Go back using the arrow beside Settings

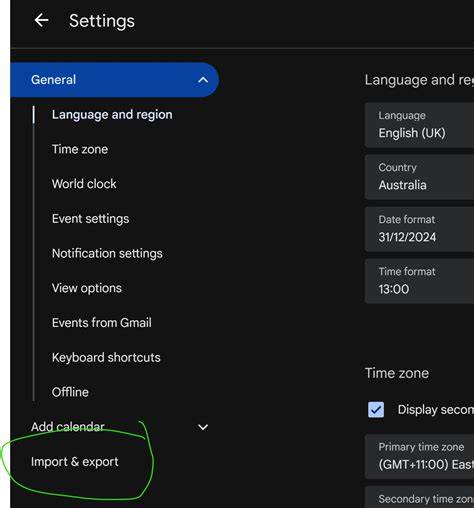click(41, 21)
